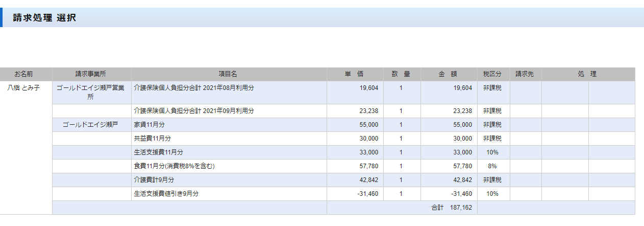Click the 税区分 column header

point(492,74)
